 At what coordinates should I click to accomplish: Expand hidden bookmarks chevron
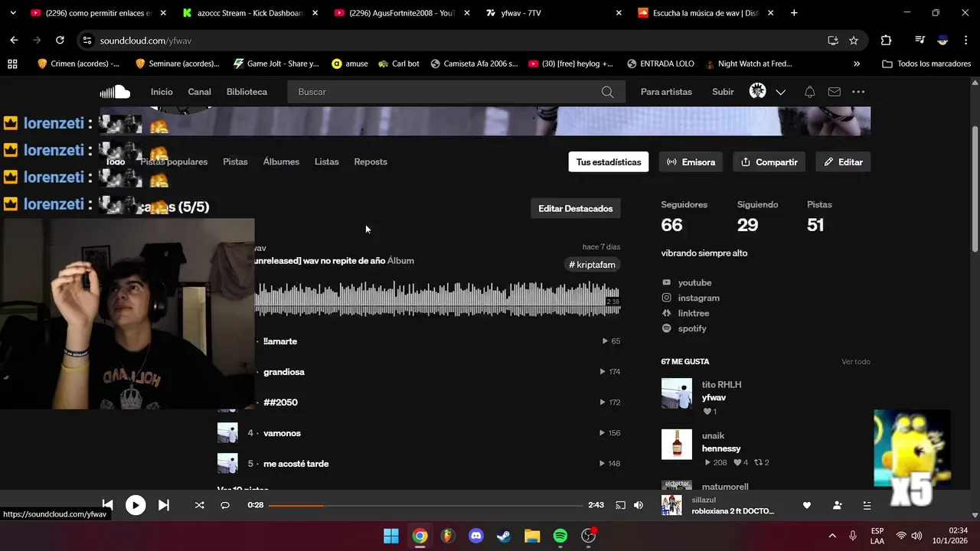pyautogui.click(x=857, y=64)
